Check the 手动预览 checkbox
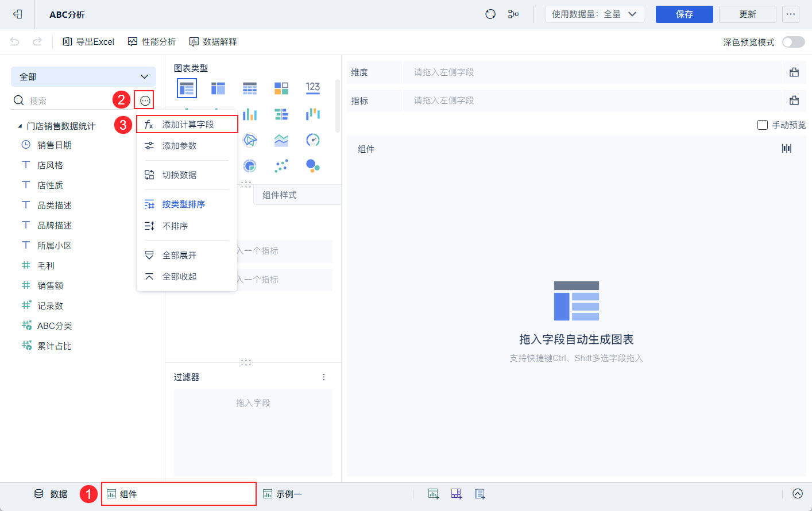 pos(763,125)
